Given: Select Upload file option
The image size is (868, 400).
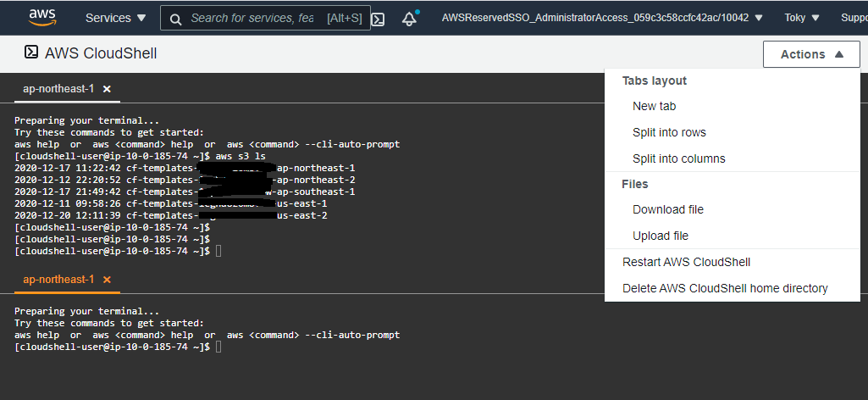Looking at the screenshot, I should [661, 236].
